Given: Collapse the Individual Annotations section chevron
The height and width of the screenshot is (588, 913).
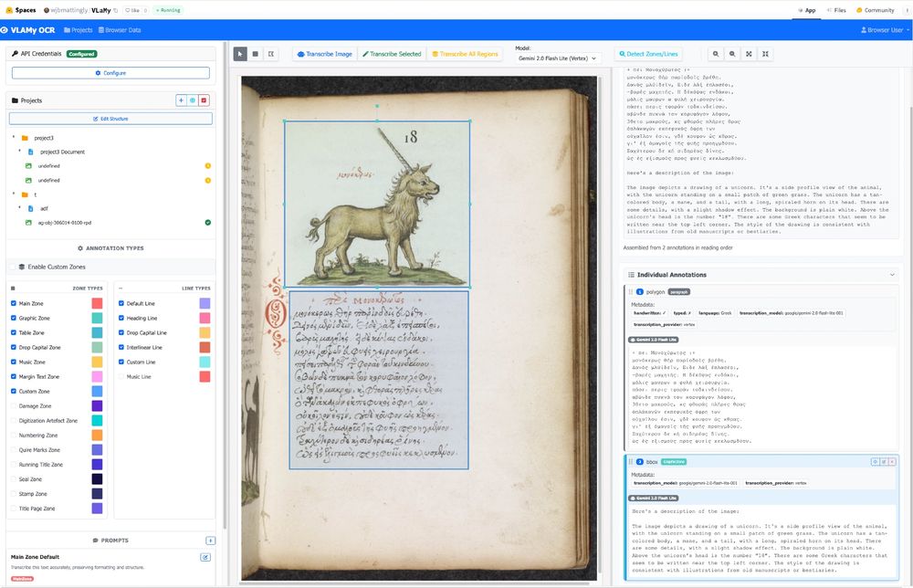Looking at the screenshot, I should click(x=892, y=275).
